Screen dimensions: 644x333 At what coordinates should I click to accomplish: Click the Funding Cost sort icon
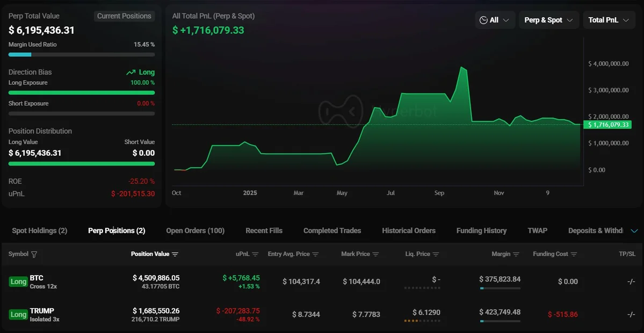(x=574, y=255)
